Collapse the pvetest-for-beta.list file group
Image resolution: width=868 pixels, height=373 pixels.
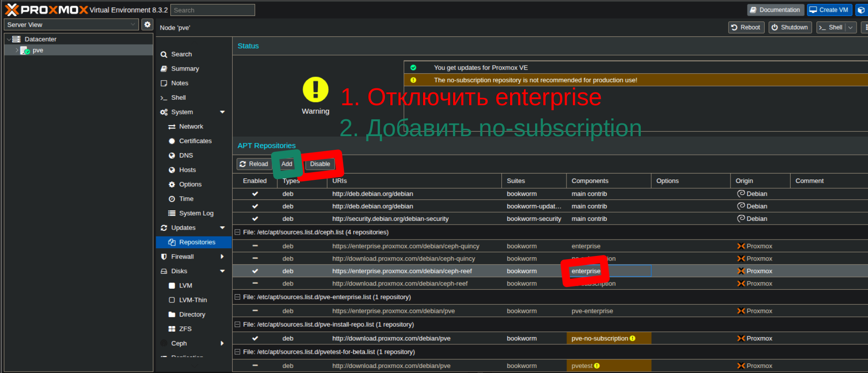237,352
